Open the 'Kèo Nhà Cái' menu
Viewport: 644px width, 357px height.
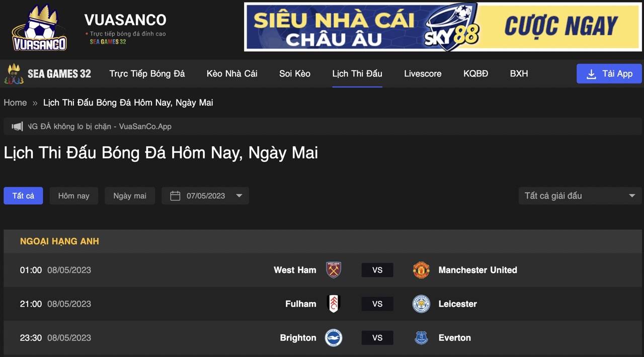[x=232, y=73]
